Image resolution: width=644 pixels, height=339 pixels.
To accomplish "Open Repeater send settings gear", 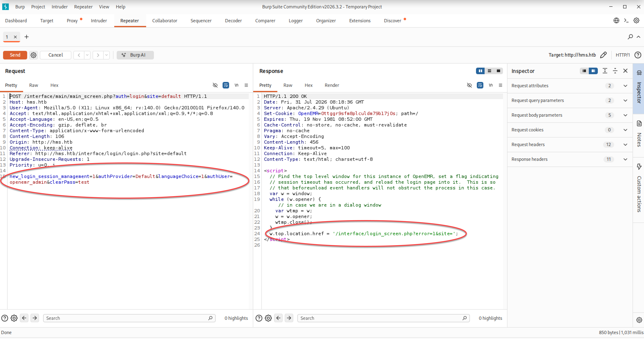I will [34, 55].
